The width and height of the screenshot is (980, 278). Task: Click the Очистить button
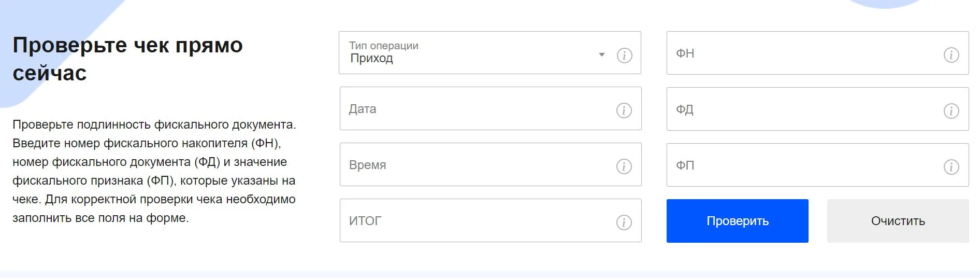coord(898,221)
